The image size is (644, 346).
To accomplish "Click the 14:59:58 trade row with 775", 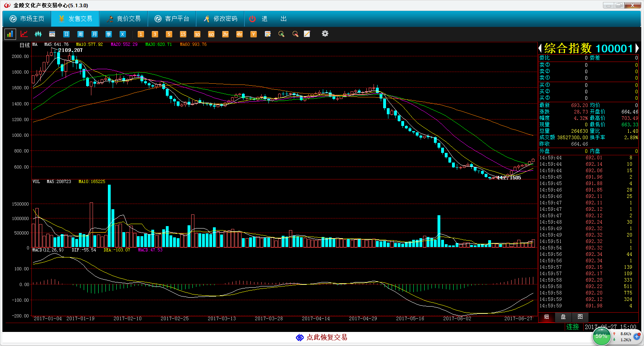I will click(x=589, y=293).
